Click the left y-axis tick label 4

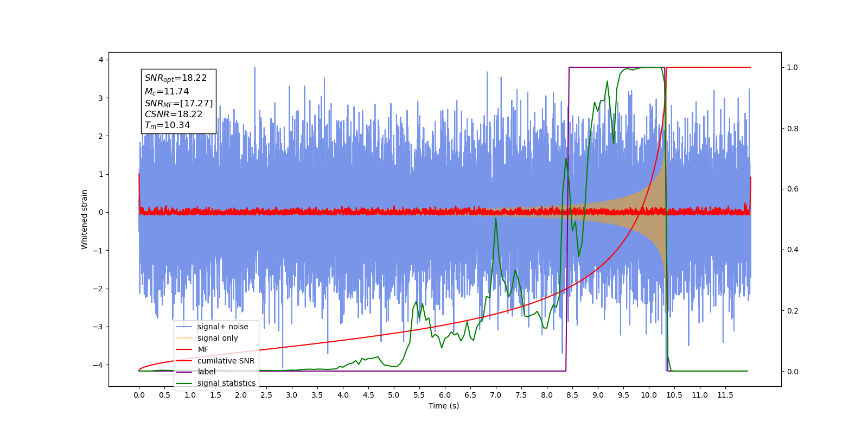click(101, 60)
